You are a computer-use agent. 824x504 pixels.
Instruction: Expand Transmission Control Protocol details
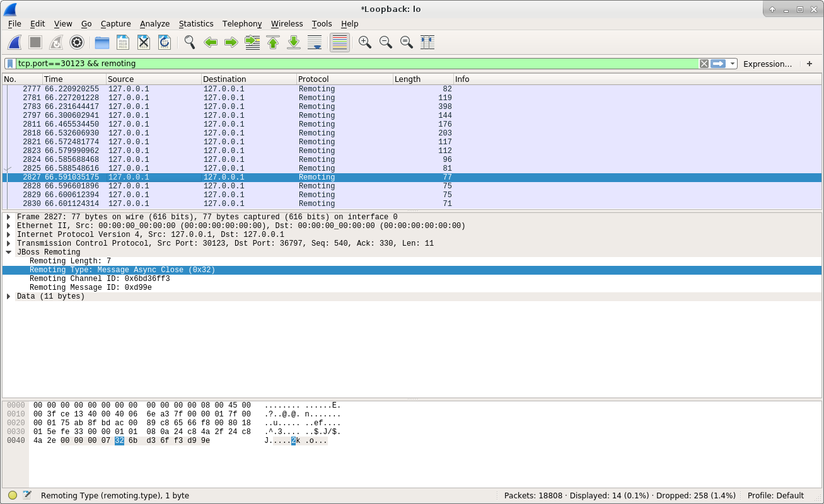tap(9, 243)
